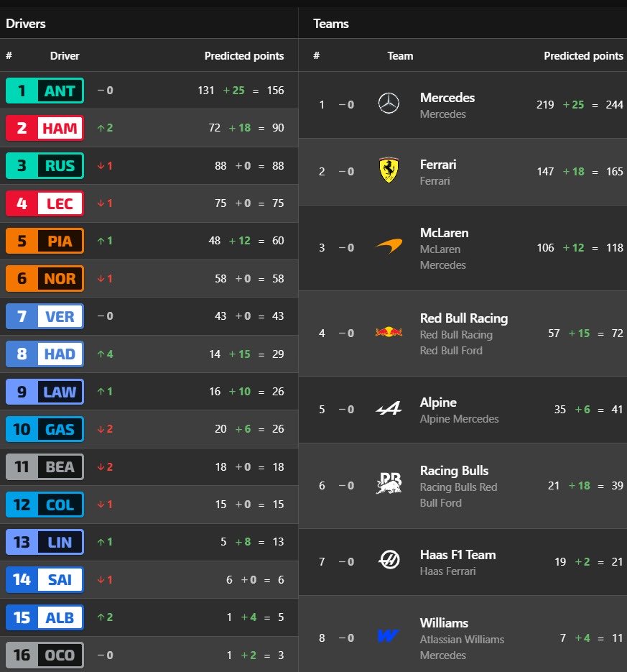Click the Alpine team logo

coord(389,408)
